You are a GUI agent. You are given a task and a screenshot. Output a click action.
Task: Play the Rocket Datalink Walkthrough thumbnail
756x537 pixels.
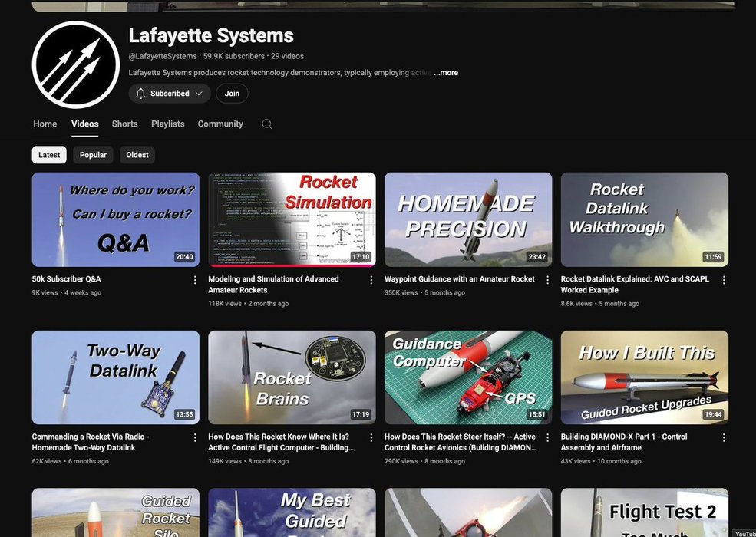coord(645,220)
